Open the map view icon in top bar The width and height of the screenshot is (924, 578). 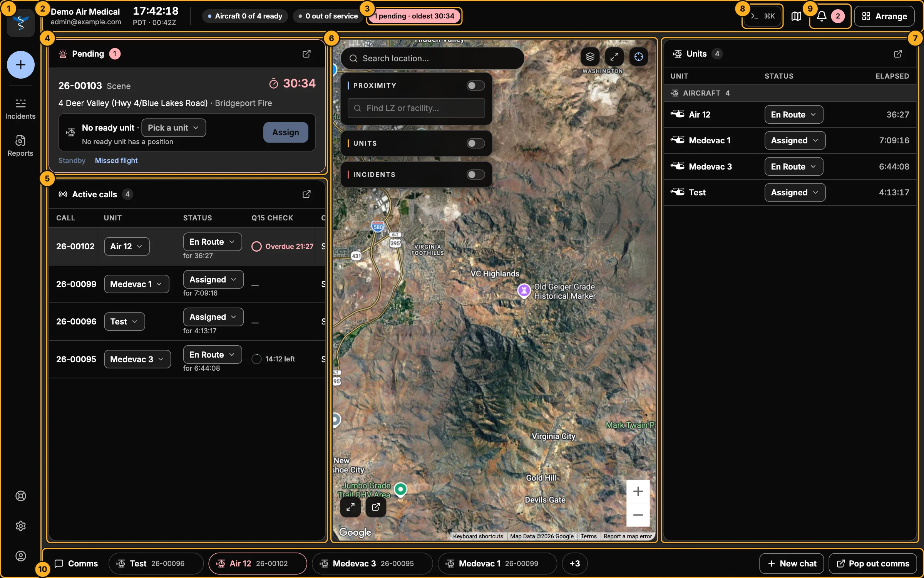[x=796, y=16]
